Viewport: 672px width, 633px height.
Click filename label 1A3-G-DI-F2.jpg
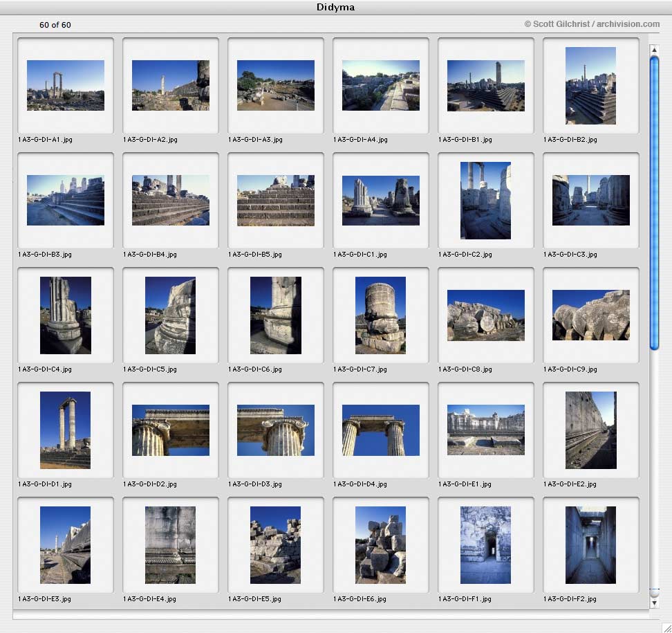click(x=570, y=600)
